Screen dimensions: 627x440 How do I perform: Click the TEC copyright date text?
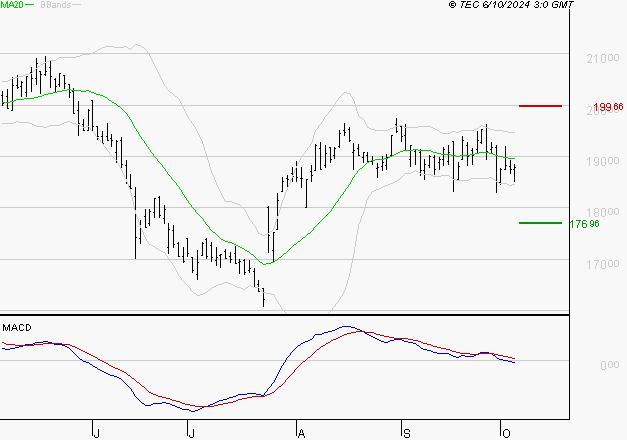coord(511,5)
